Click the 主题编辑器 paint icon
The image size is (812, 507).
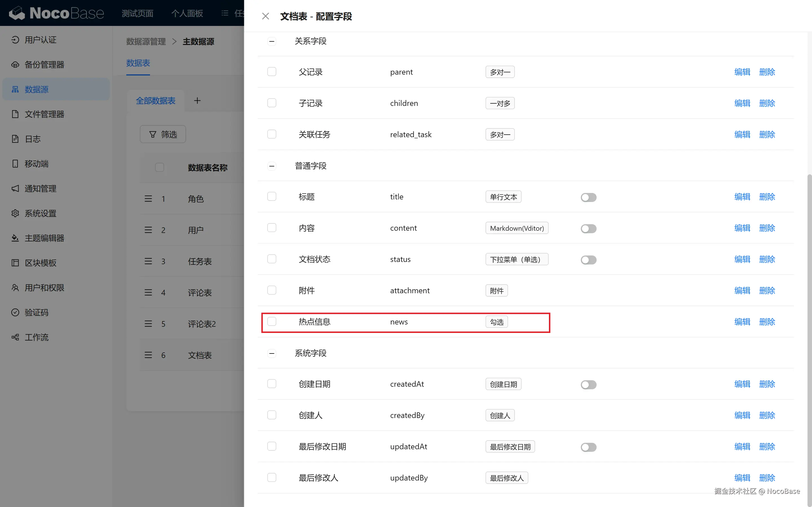[15, 238]
